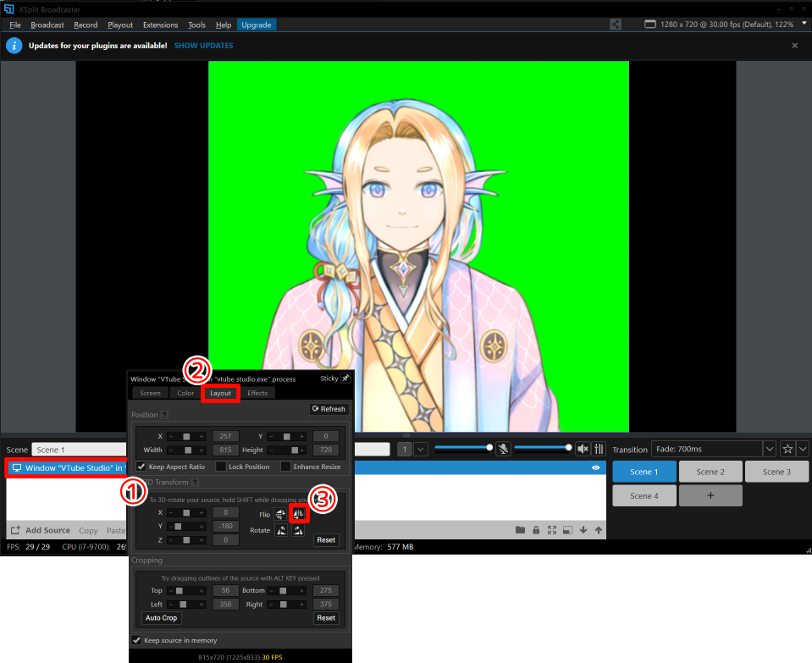This screenshot has width=812, height=663.
Task: Switch to the Screen tab
Action: click(x=150, y=393)
